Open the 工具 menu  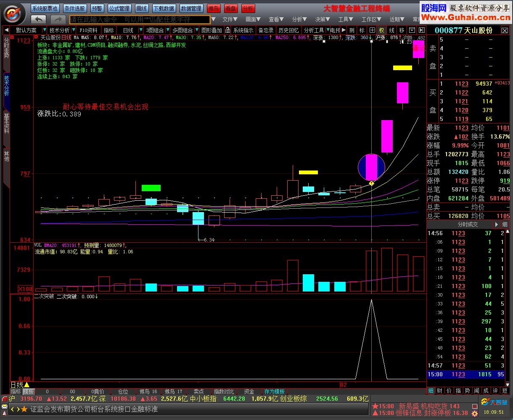point(346,19)
